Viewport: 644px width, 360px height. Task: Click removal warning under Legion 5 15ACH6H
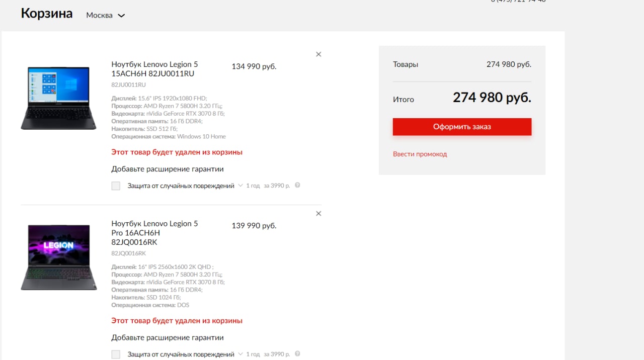pyautogui.click(x=177, y=152)
